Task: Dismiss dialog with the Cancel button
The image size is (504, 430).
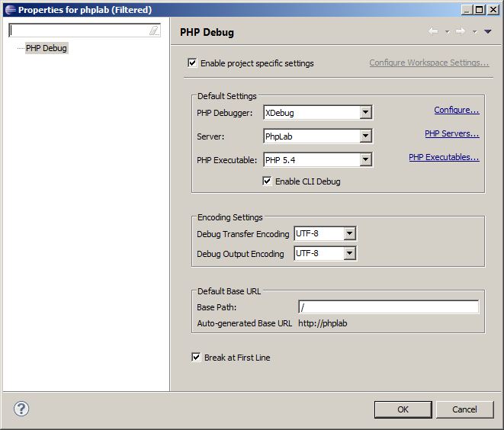Action: tap(464, 409)
